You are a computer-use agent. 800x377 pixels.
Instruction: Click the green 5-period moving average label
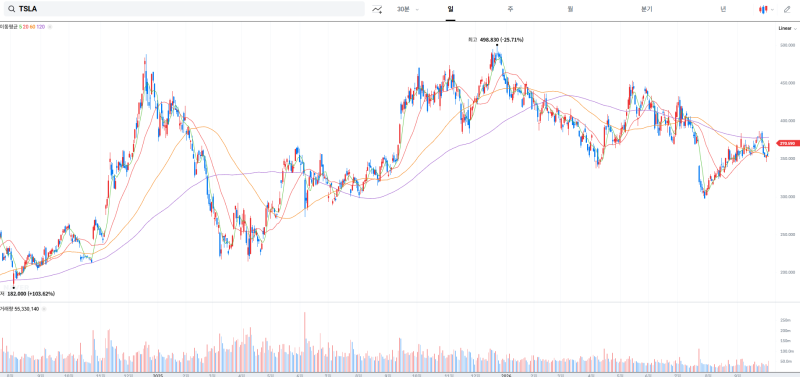[x=20, y=27]
